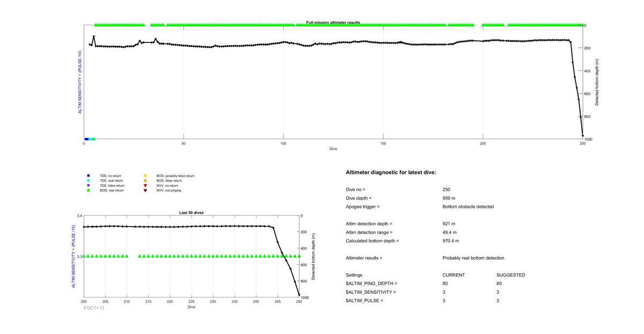Click the 'Dive' x-axis label under the lower plot
Screen dimensions: 644x334
(192, 307)
